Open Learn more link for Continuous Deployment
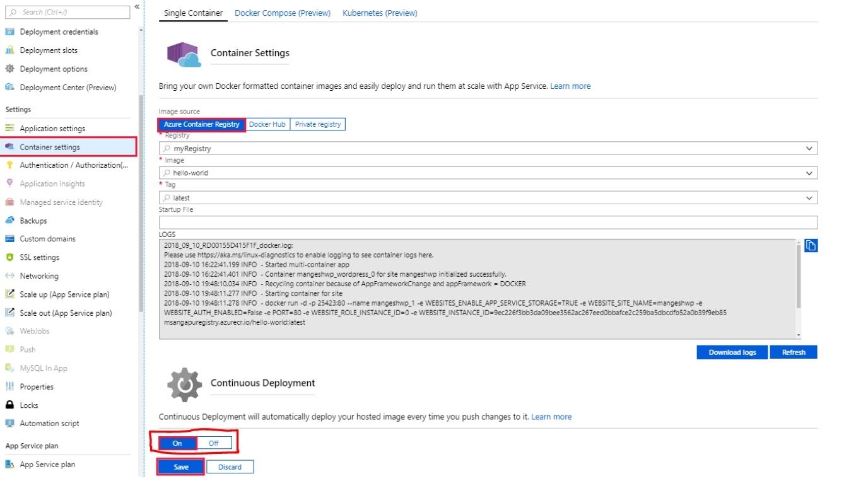The height and width of the screenshot is (481, 868). pos(551,417)
